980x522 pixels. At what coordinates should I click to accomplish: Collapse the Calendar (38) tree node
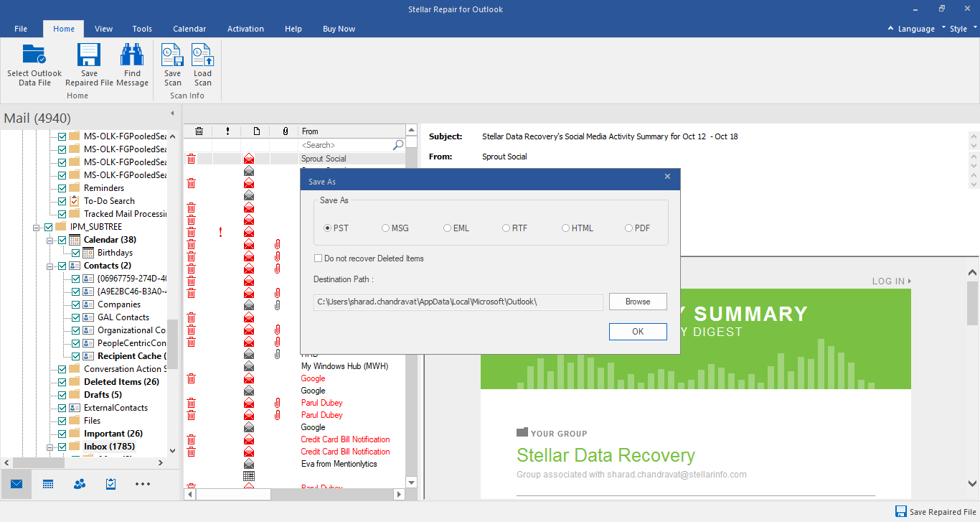pos(50,240)
